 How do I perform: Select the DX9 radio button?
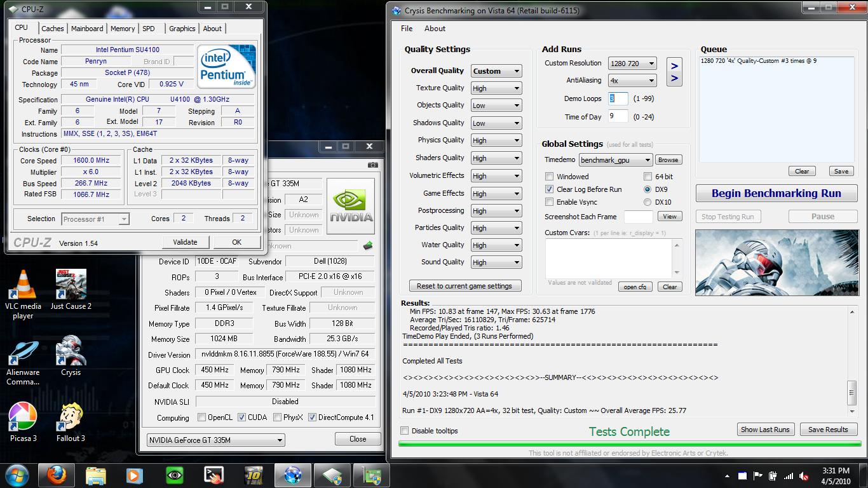(648, 189)
